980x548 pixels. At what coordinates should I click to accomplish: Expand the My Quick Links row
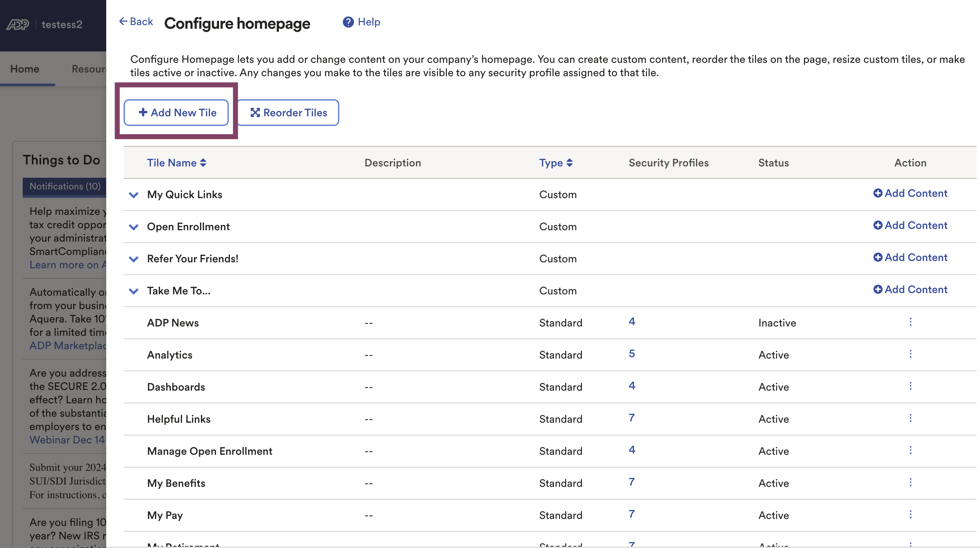(134, 195)
